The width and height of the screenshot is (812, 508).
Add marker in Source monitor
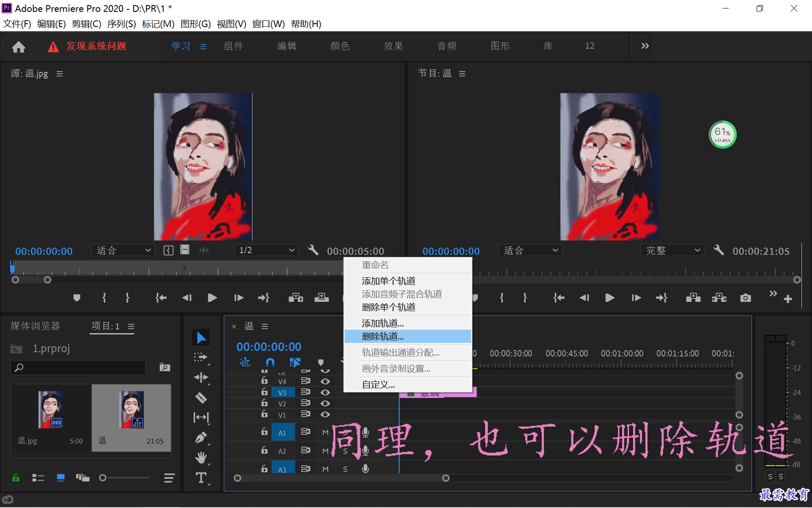[77, 298]
